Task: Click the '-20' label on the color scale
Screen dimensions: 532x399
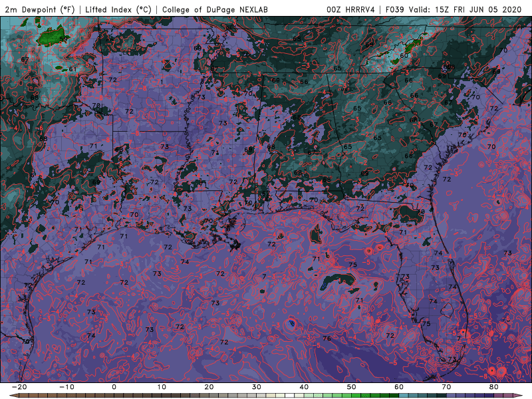Action: [x=19, y=387]
